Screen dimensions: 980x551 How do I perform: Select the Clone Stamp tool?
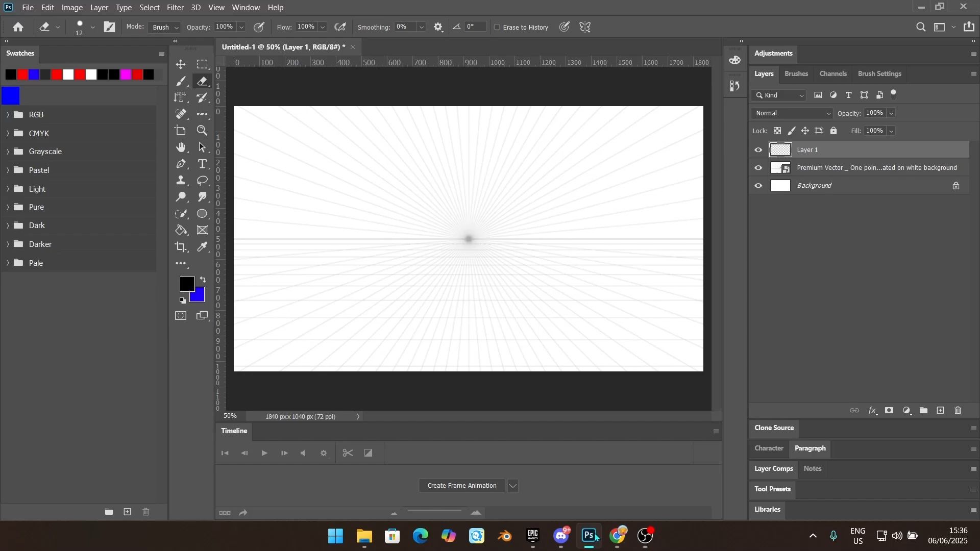[181, 181]
